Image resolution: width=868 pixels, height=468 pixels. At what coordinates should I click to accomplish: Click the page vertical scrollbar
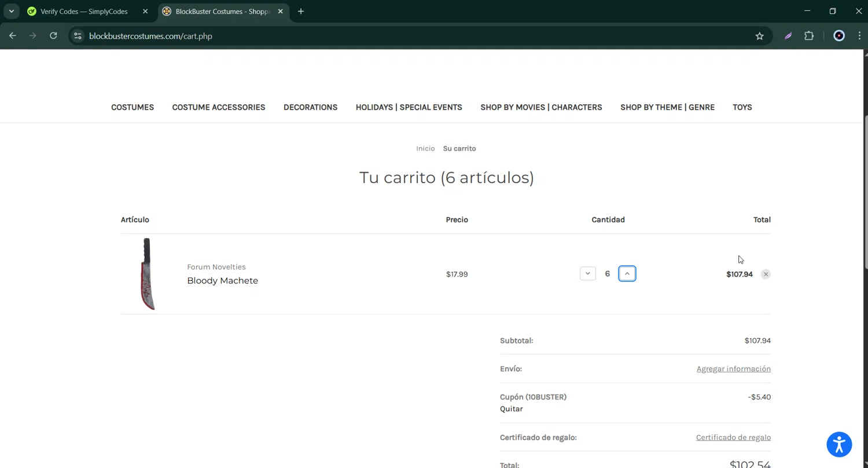pyautogui.click(x=865, y=191)
